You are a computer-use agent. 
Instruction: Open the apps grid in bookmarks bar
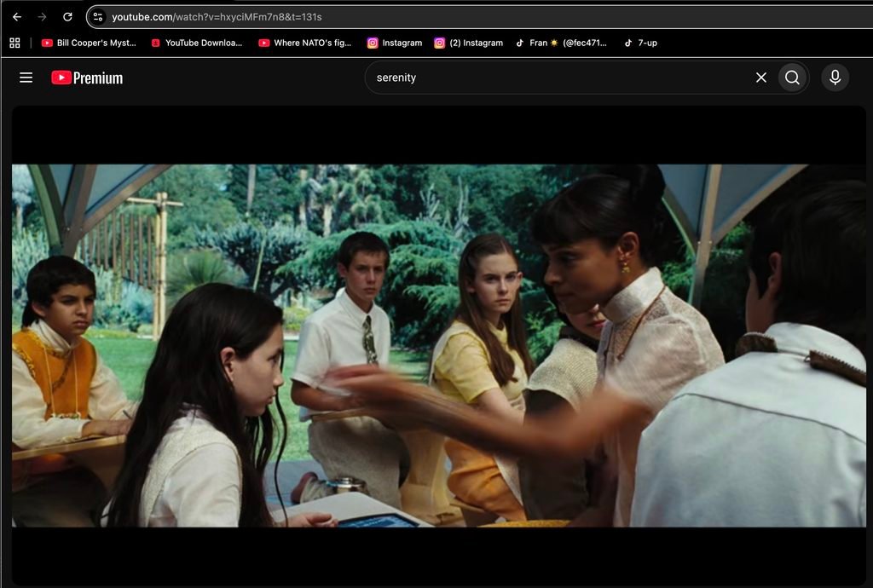(x=15, y=43)
